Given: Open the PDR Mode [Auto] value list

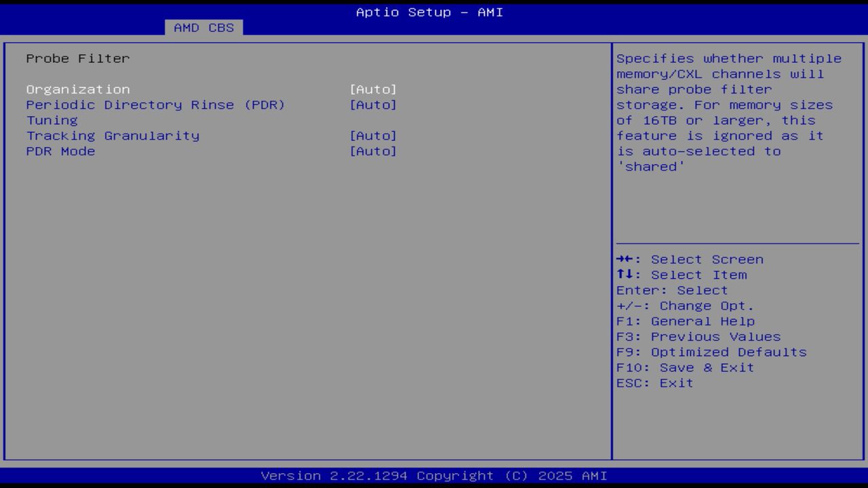Looking at the screenshot, I should (373, 150).
